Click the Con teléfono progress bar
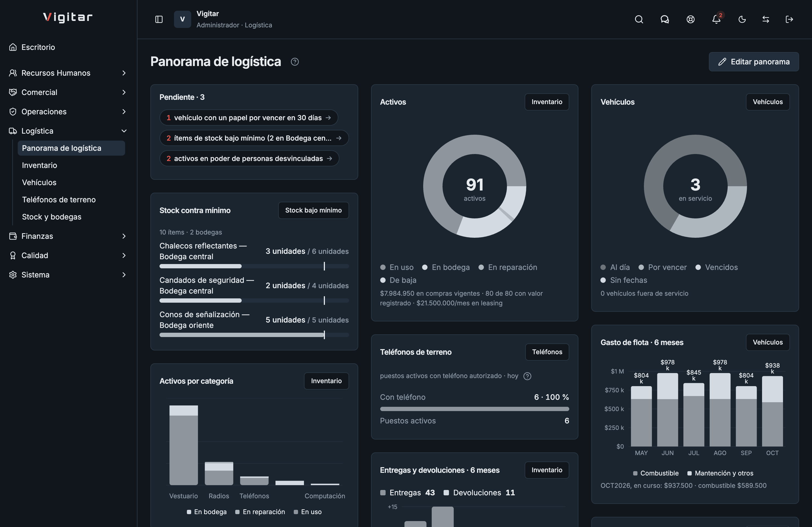Viewport: 812px width, 527px height. (474, 409)
